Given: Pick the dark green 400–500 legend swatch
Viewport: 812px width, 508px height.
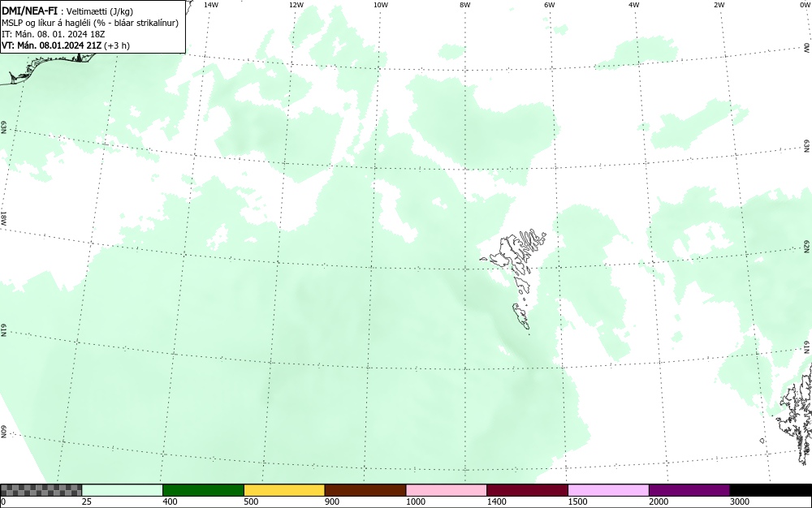Looking at the screenshot, I should pyautogui.click(x=203, y=490).
